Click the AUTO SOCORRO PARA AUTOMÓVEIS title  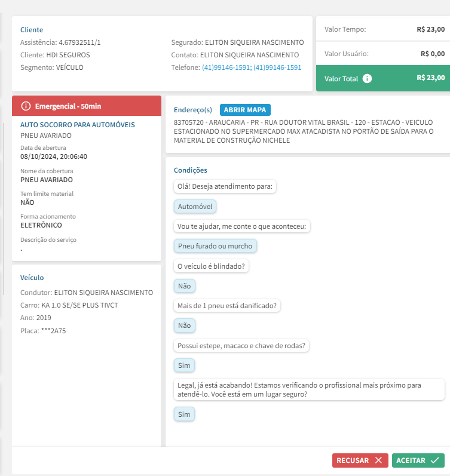pyautogui.click(x=78, y=125)
